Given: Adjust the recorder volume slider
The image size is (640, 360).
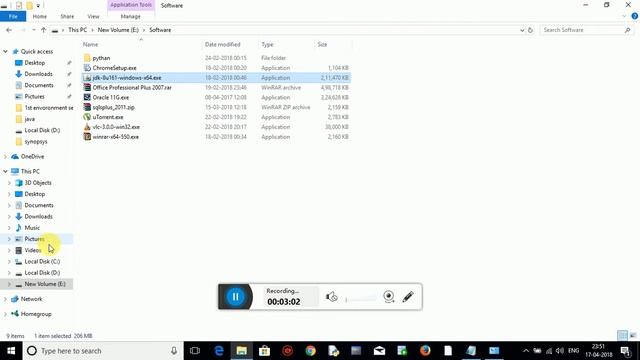Looking at the screenshot, I should [x=361, y=300].
